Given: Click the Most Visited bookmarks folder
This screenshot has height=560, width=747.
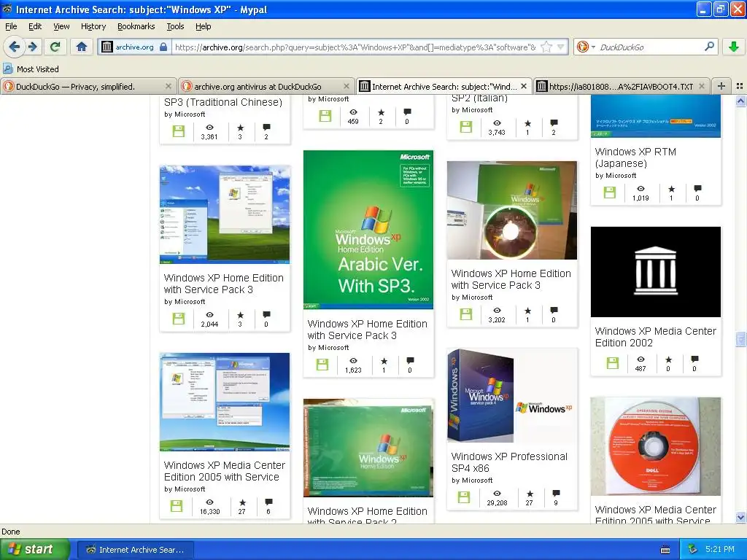Looking at the screenshot, I should 31,69.
